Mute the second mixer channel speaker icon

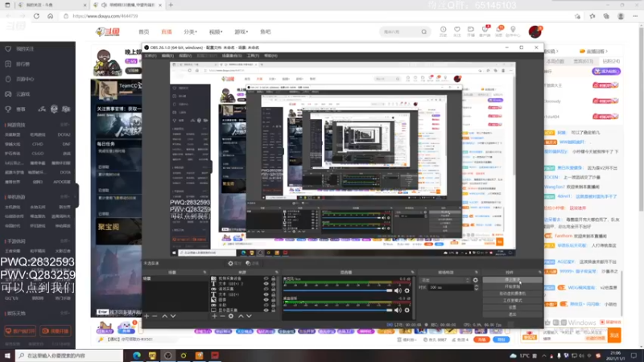point(398,311)
